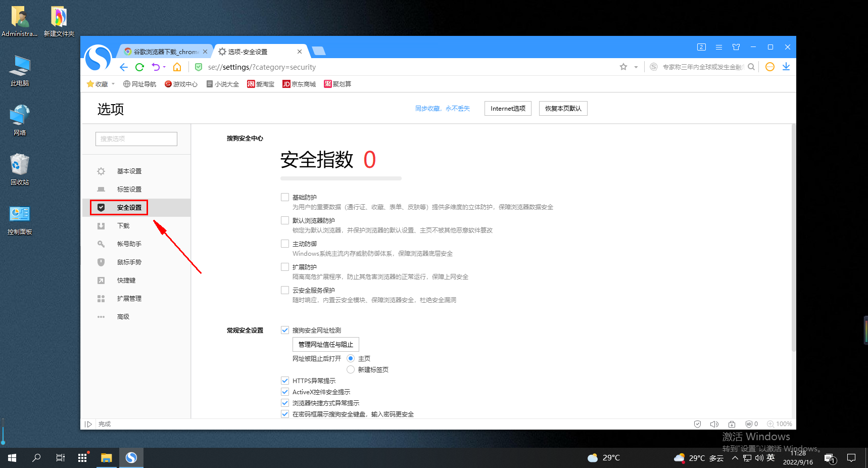This screenshot has height=468, width=868.
Task: Uncheck 浏览器快捷方式异常提示 checkbox
Action: (x=285, y=403)
